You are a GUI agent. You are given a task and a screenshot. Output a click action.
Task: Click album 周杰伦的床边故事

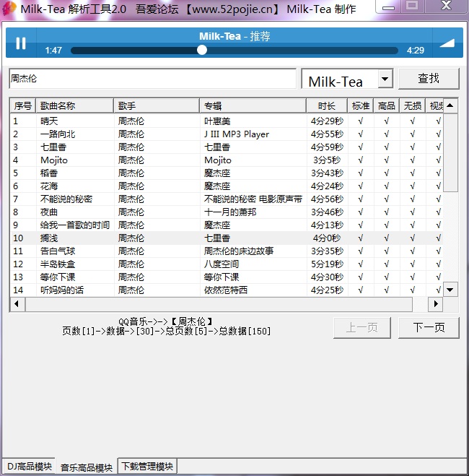[239, 251]
